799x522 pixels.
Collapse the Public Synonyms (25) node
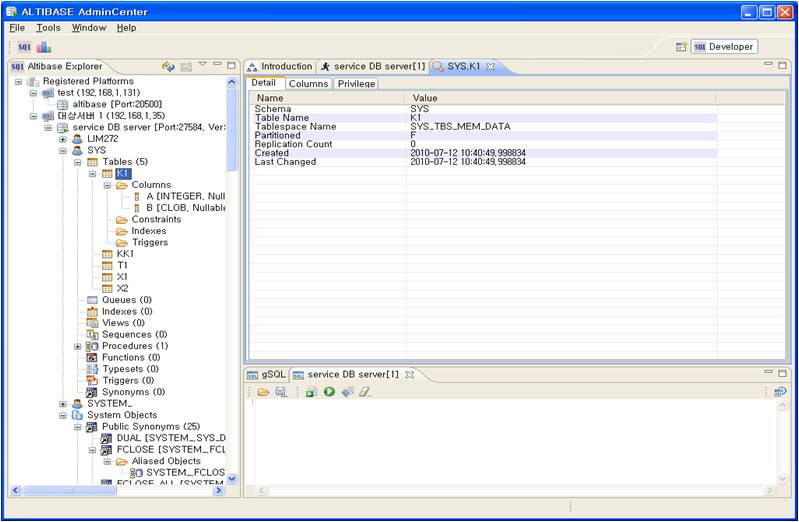click(x=77, y=427)
